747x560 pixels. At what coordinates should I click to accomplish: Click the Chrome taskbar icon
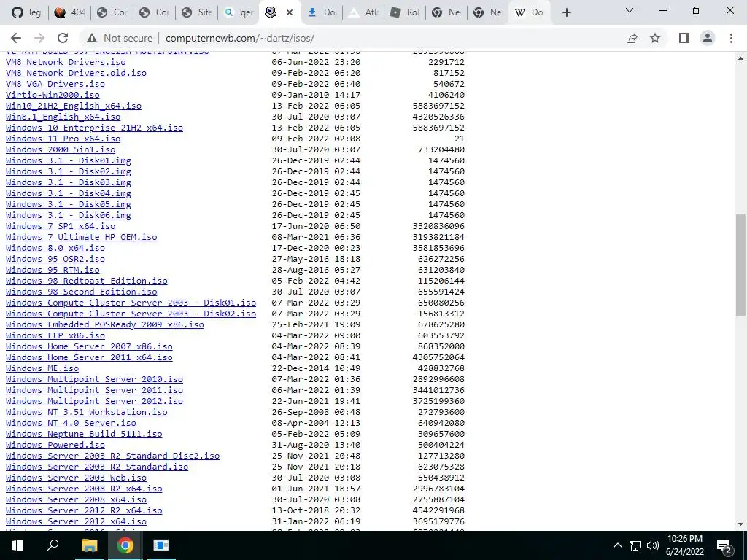125,545
